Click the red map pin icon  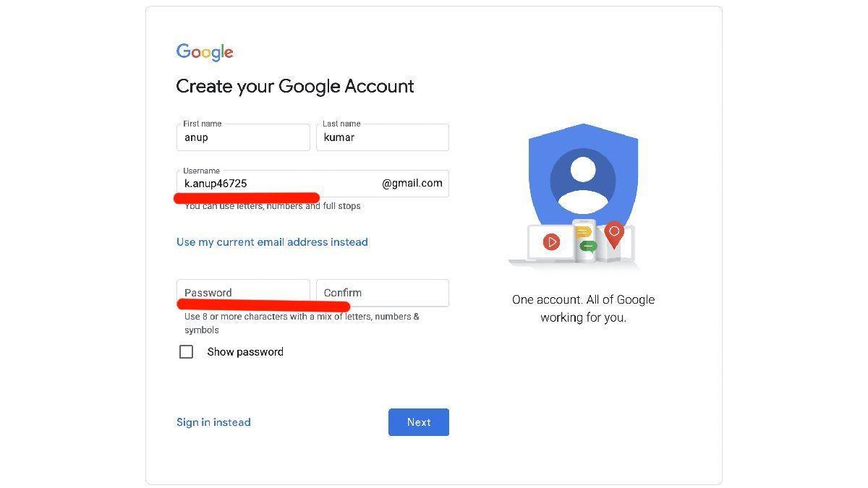(x=614, y=234)
